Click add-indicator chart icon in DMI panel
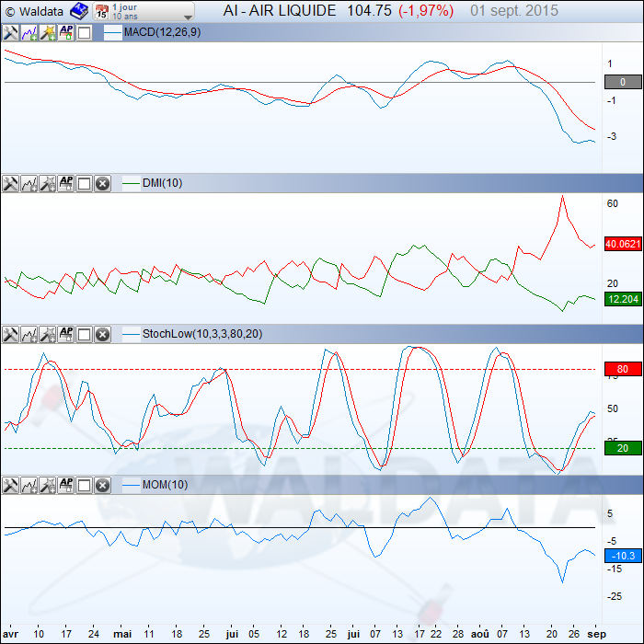Viewport: 644px width, 644px height. [29, 184]
